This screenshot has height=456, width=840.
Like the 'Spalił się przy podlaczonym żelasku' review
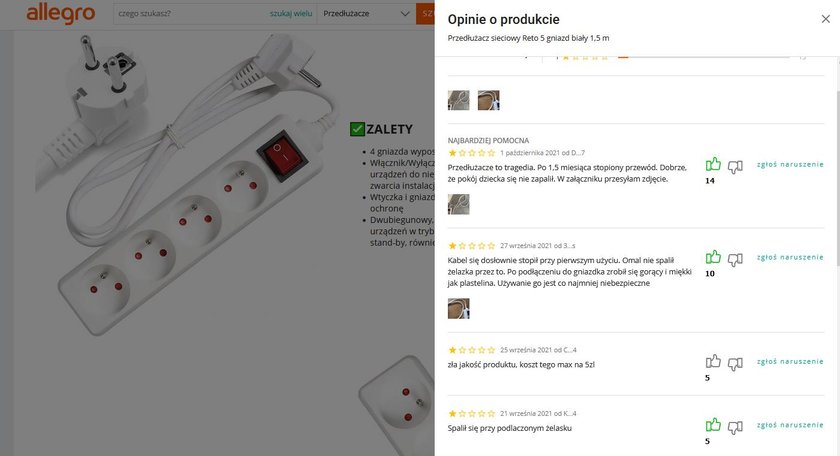pos(712,425)
